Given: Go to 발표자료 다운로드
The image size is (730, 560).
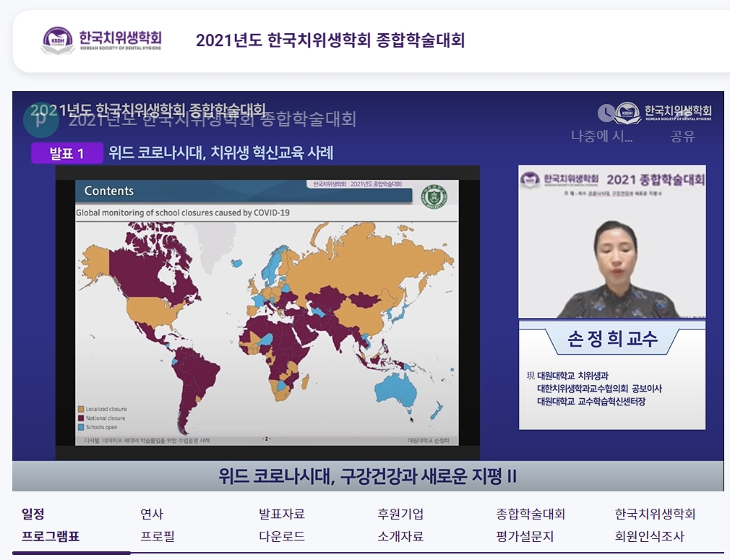Looking at the screenshot, I should tap(282, 525).
